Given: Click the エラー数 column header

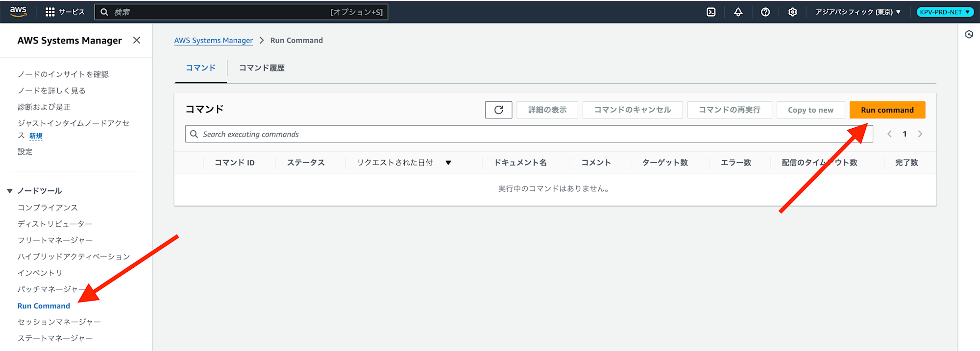Looking at the screenshot, I should pos(736,163).
